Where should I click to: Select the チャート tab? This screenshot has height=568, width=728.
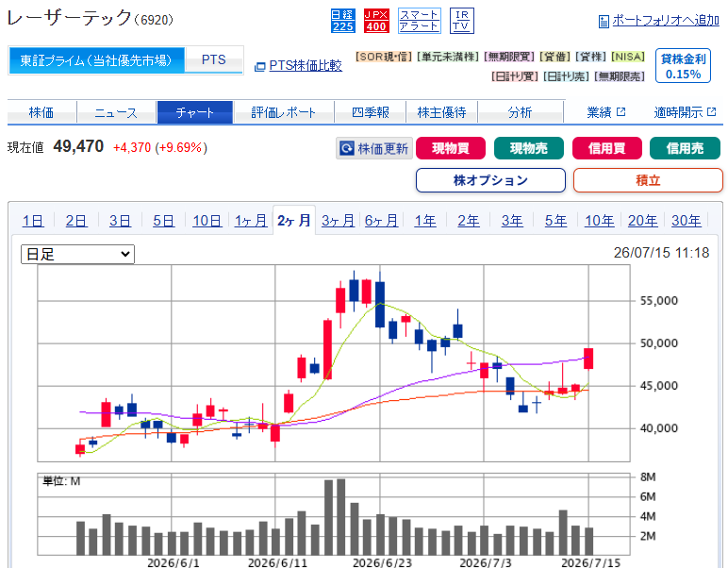coord(194,112)
